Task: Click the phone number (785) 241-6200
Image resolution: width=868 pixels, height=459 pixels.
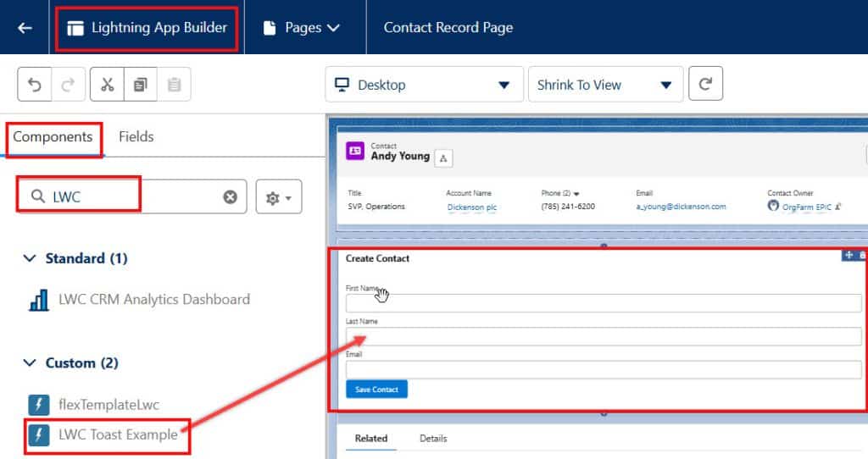Action: pyautogui.click(x=568, y=207)
